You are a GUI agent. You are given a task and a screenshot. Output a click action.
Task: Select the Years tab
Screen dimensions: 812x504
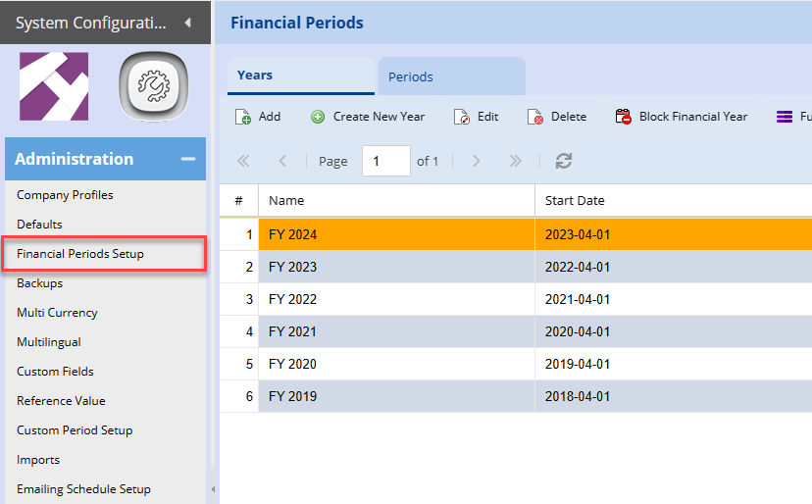255,76
